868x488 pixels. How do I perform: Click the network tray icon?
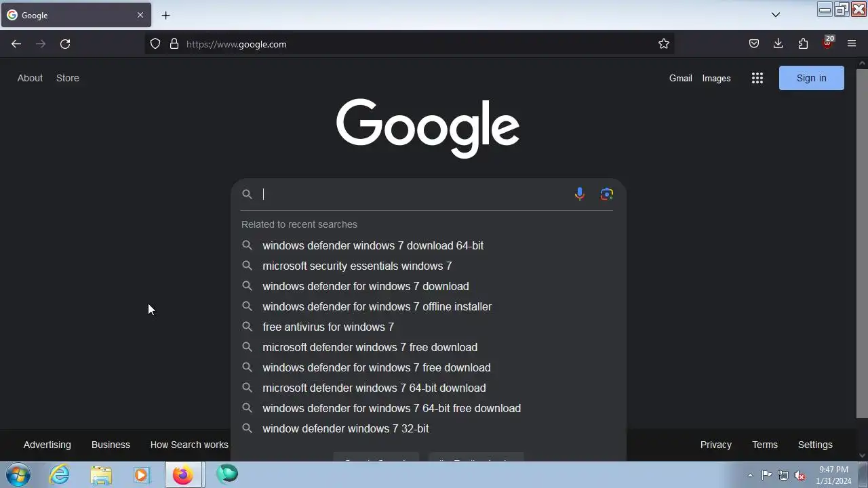click(783, 475)
